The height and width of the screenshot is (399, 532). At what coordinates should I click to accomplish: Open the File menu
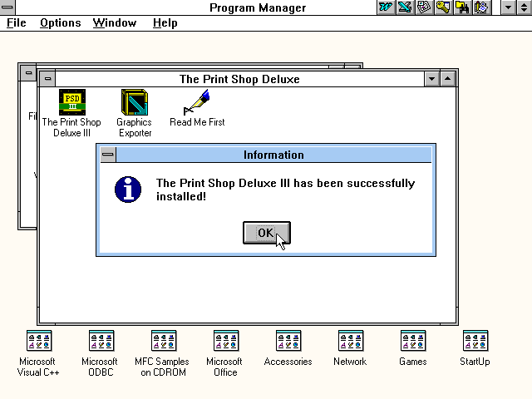(x=16, y=22)
